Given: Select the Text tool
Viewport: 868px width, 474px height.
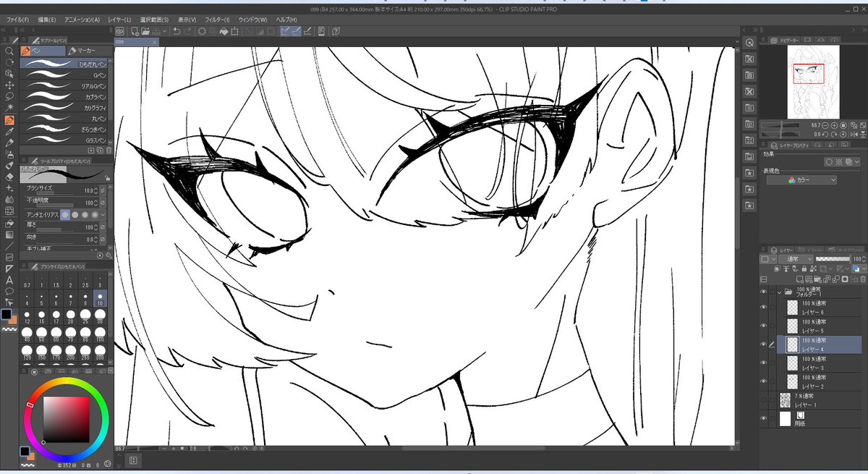Looking at the screenshot, I should (9, 279).
